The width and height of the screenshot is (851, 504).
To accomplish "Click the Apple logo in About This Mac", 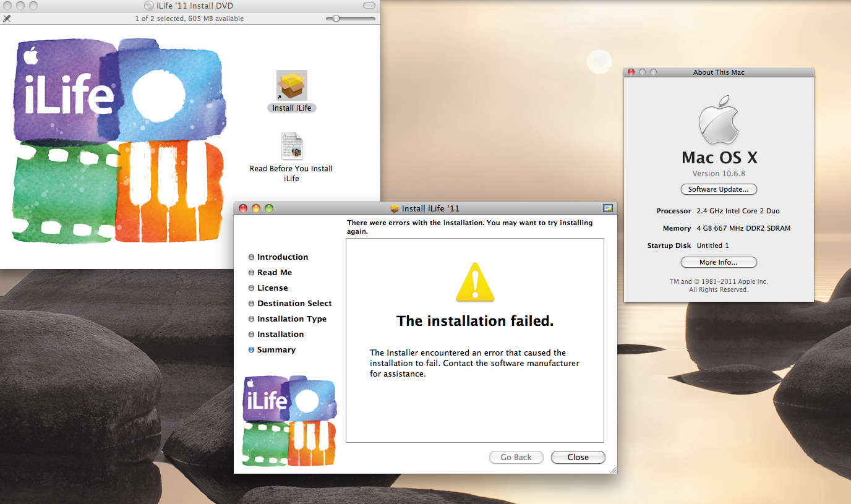I will pyautogui.click(x=719, y=121).
